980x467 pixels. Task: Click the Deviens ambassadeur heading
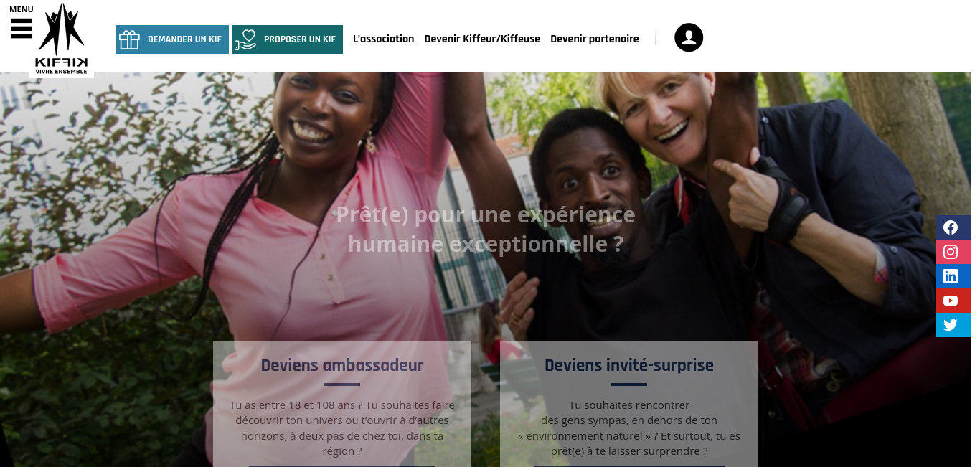[342, 365]
